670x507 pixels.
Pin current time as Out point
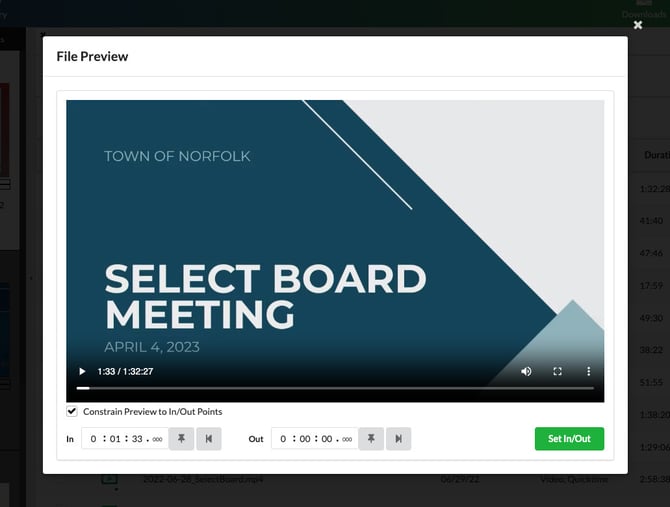tap(371, 439)
